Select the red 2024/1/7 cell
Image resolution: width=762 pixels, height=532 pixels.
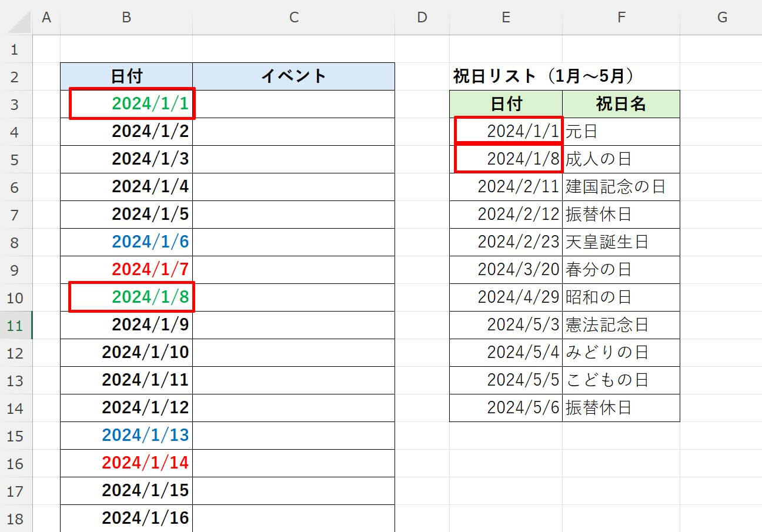(x=126, y=270)
